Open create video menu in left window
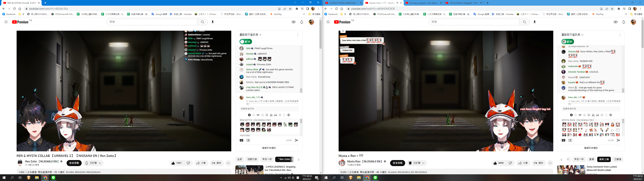This screenshot has height=181, width=644. [293, 22]
